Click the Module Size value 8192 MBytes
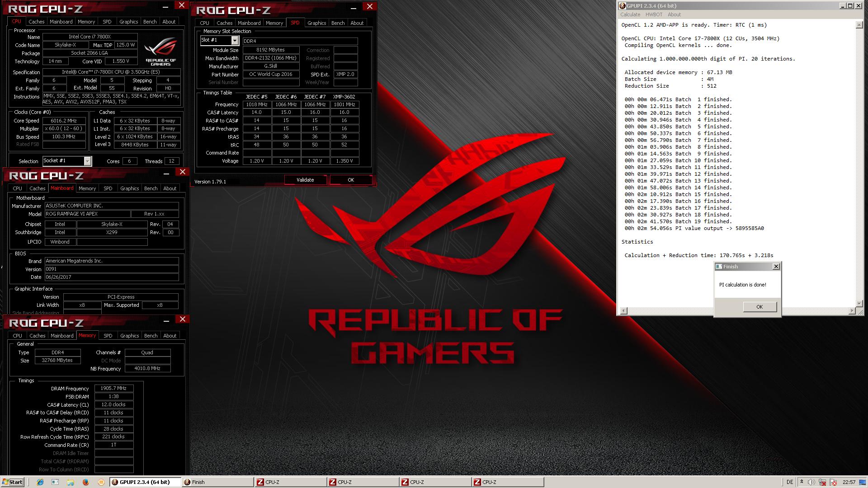868x488 pixels. click(x=271, y=50)
